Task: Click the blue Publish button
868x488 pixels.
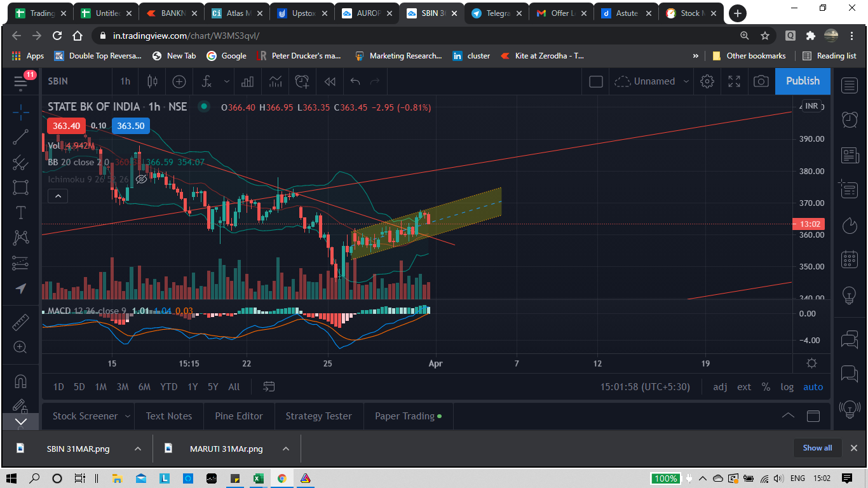Action: [x=803, y=81]
